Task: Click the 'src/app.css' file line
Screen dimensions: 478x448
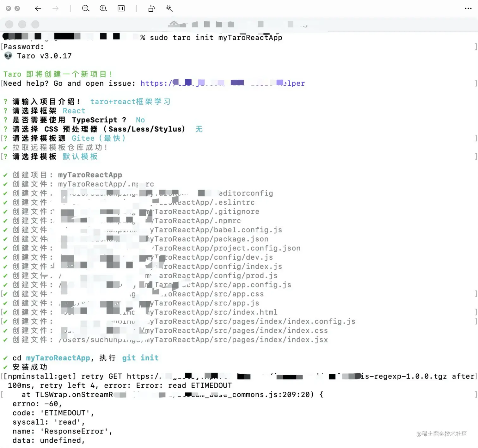Action: [x=138, y=294]
